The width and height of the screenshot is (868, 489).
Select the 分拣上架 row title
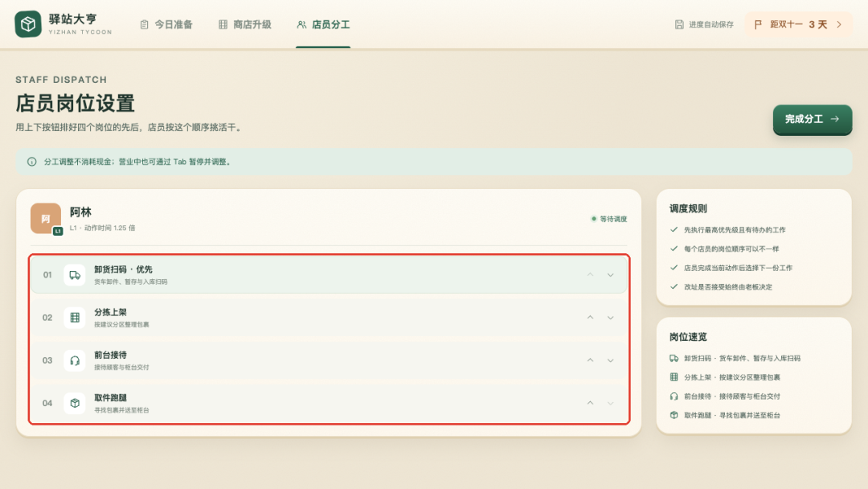click(x=110, y=312)
